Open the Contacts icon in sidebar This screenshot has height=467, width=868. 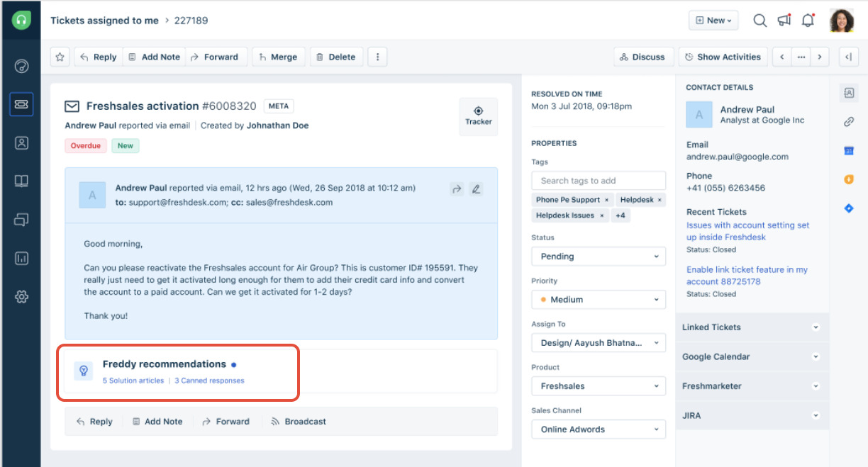21,142
